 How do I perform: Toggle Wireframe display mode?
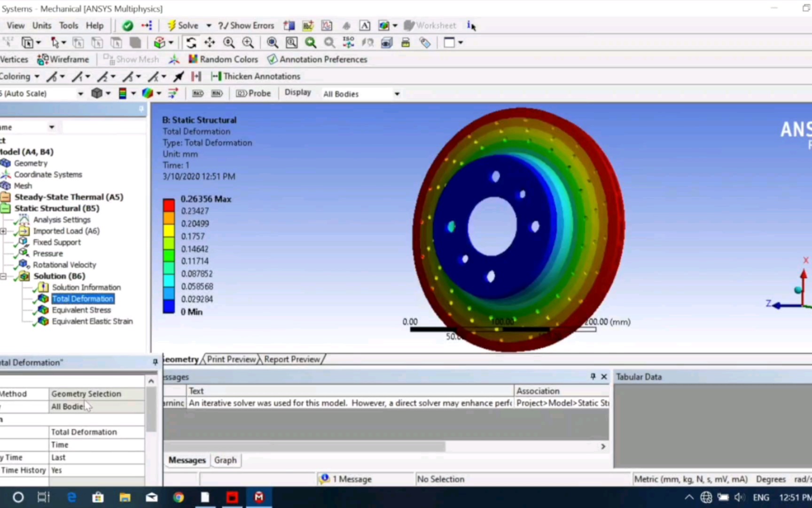click(x=63, y=59)
